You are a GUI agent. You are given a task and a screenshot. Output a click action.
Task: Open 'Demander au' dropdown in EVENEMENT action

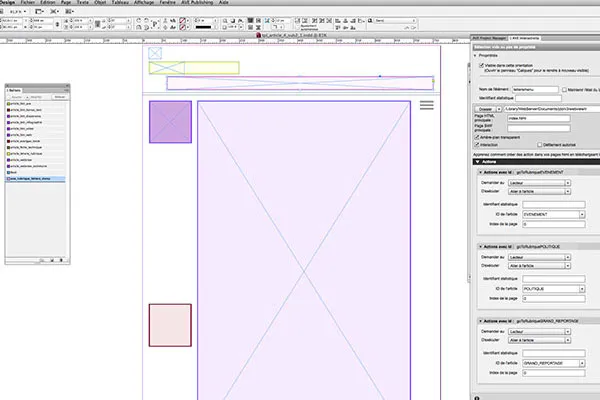pyautogui.click(x=539, y=183)
